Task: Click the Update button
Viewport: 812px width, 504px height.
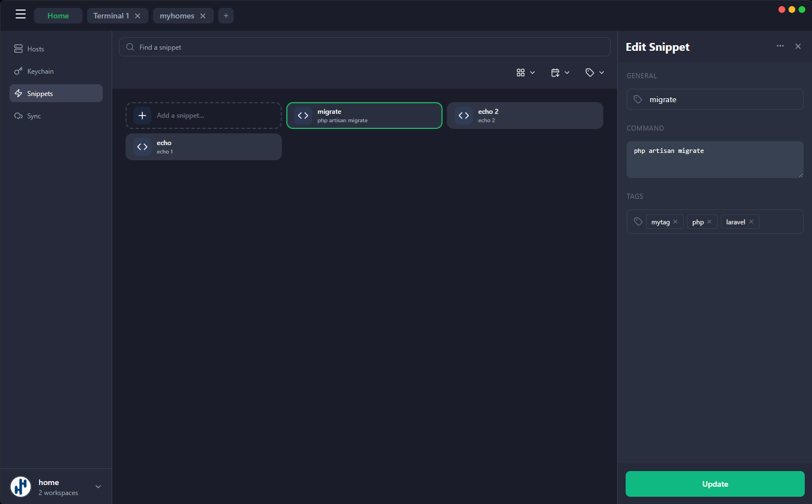Action: pyautogui.click(x=715, y=484)
